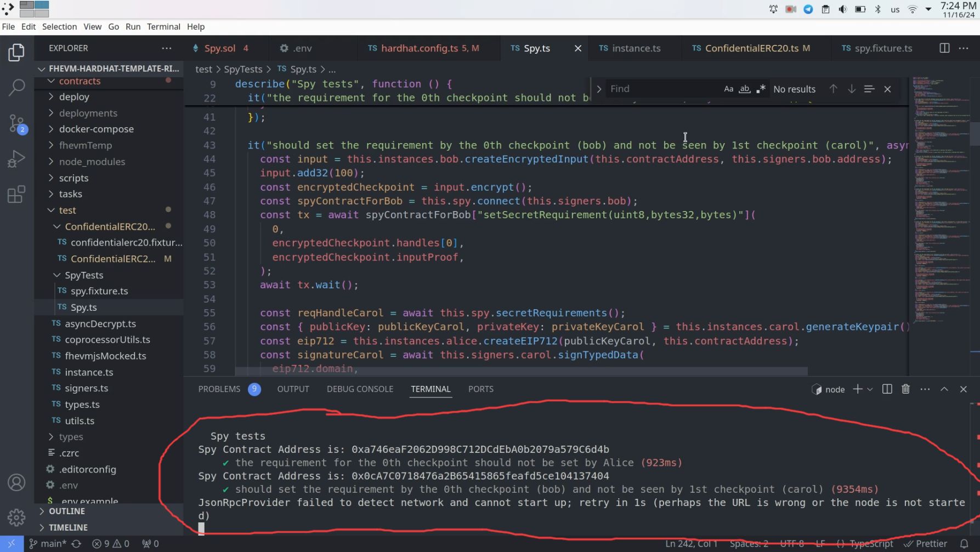Toggle Match Case in Find widget

(728, 89)
